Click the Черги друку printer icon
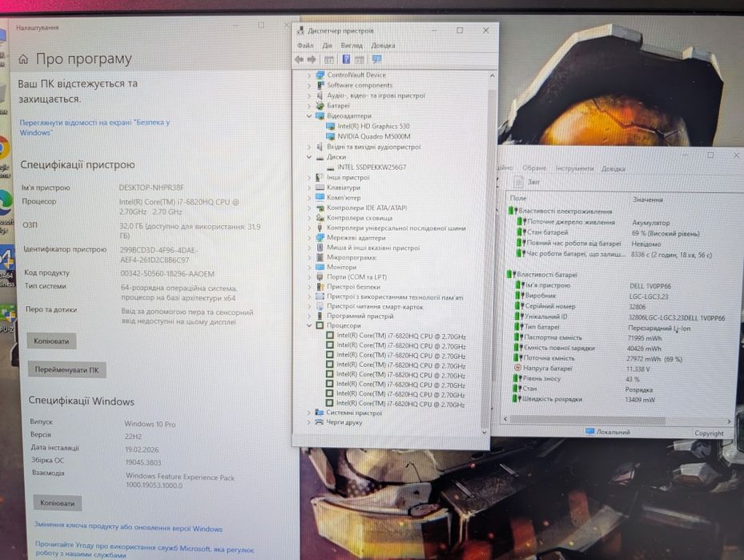This screenshot has height=560, width=744. (x=320, y=422)
